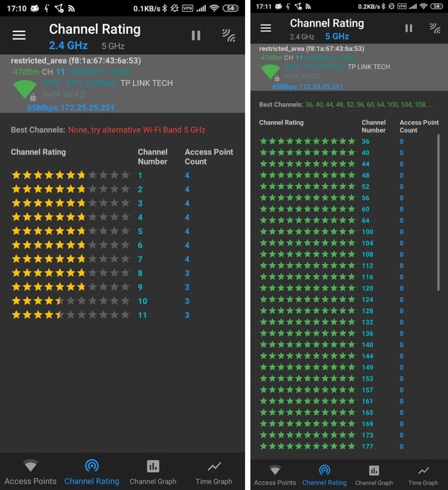Tap star rating of channel 11 row

coord(70,314)
